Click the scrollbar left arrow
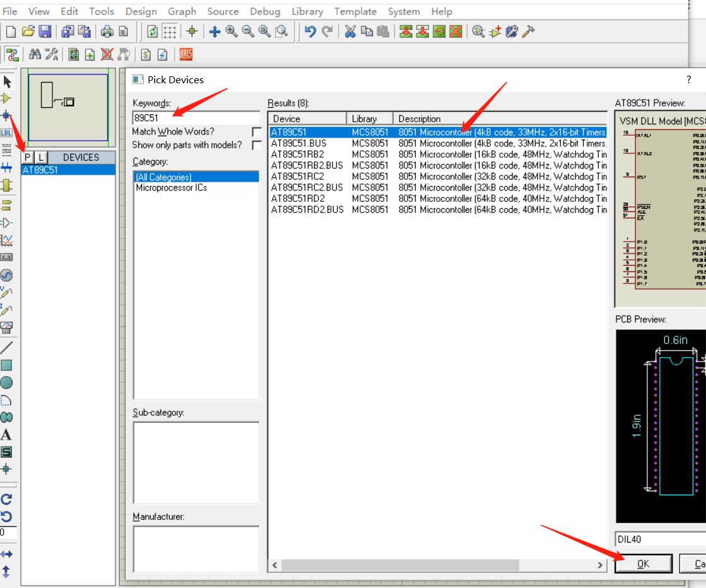This screenshot has width=706, height=588. 274,565
